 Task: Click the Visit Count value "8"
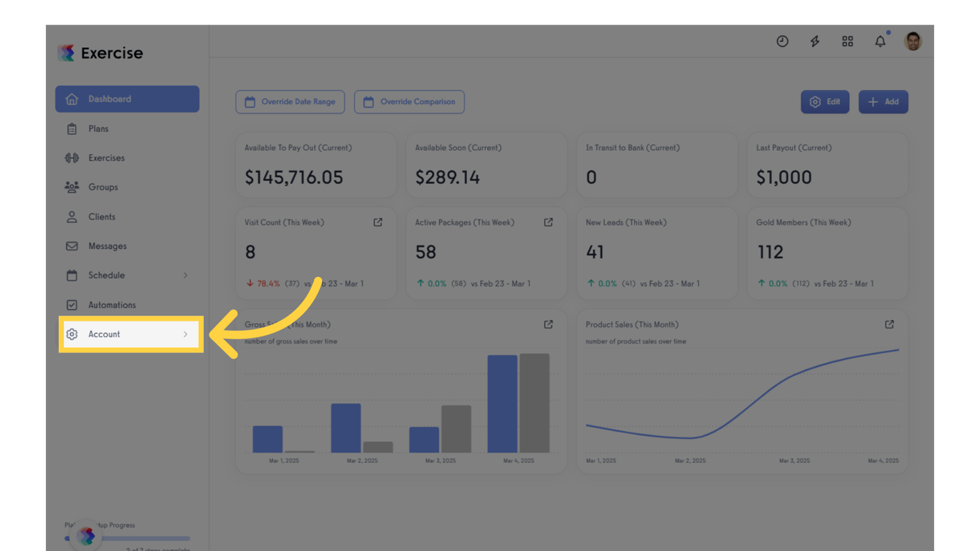pyautogui.click(x=250, y=252)
